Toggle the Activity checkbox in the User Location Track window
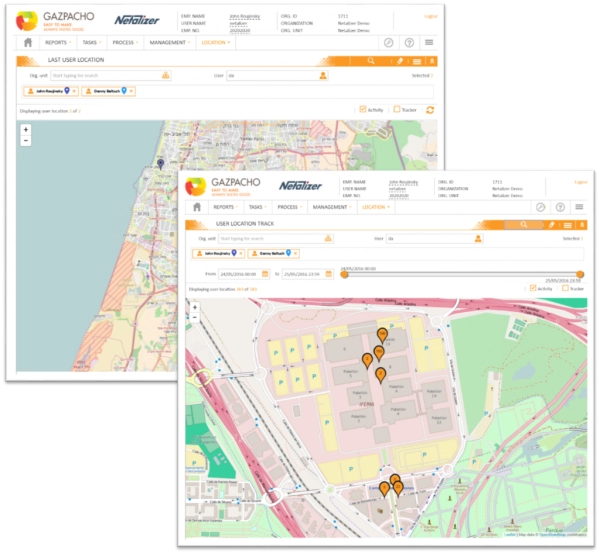 (x=533, y=289)
